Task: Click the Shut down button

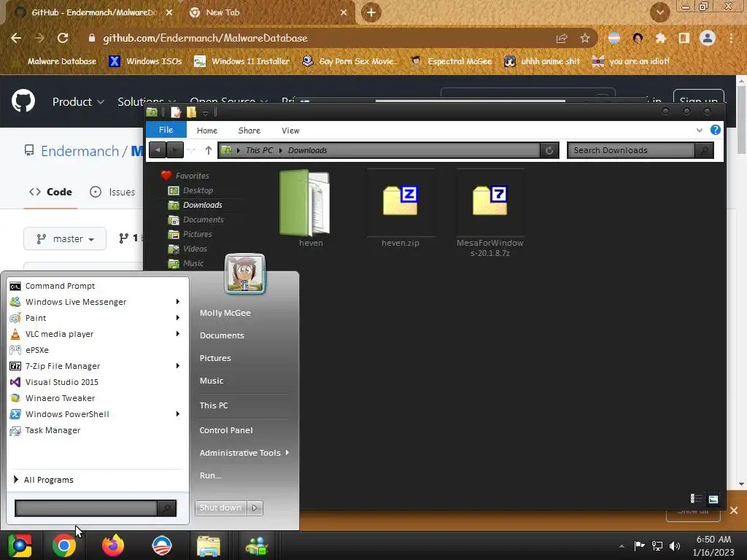Action: point(220,507)
